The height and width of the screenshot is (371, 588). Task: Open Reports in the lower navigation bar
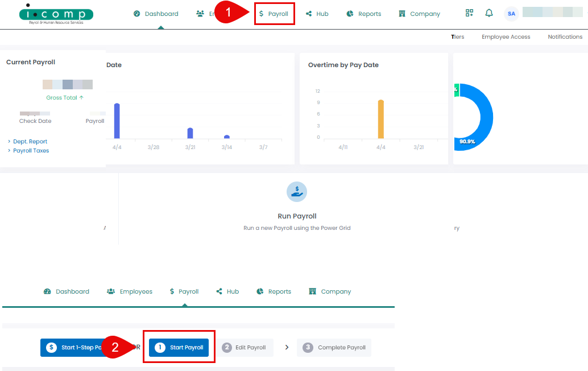[274, 291]
